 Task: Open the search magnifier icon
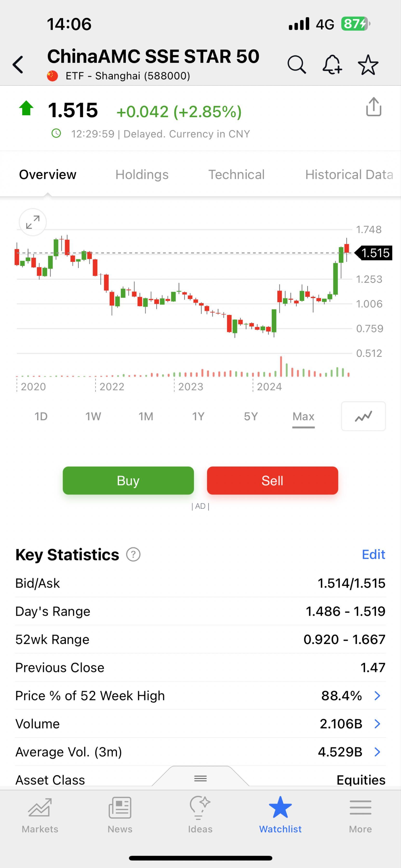(x=297, y=64)
